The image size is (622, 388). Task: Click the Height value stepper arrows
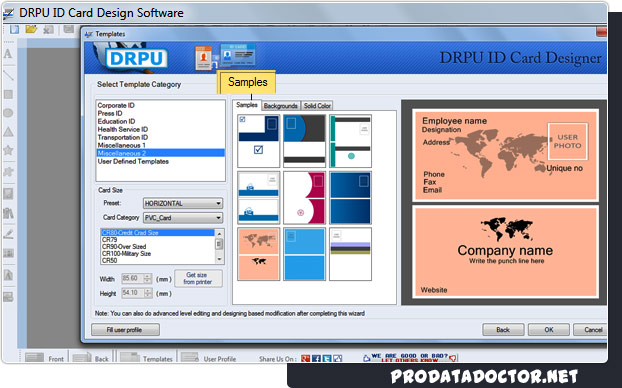[x=148, y=293]
